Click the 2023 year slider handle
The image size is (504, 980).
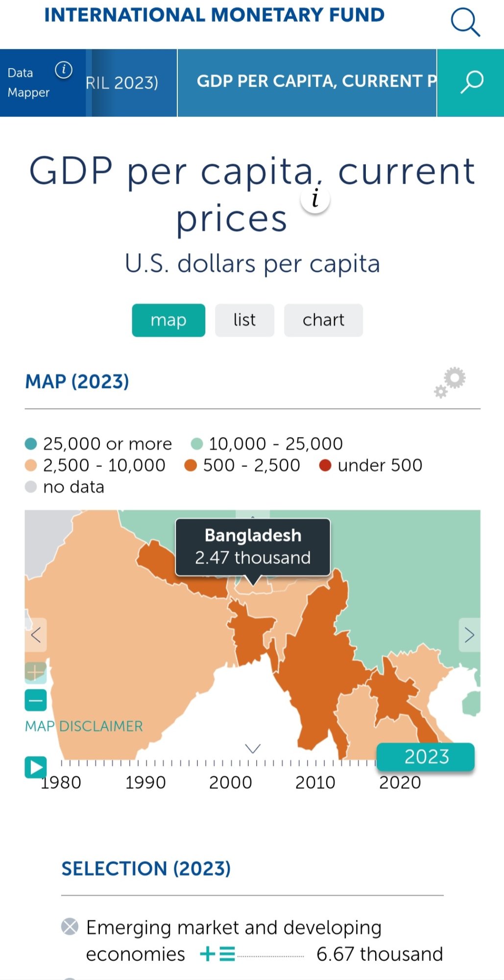coord(426,757)
